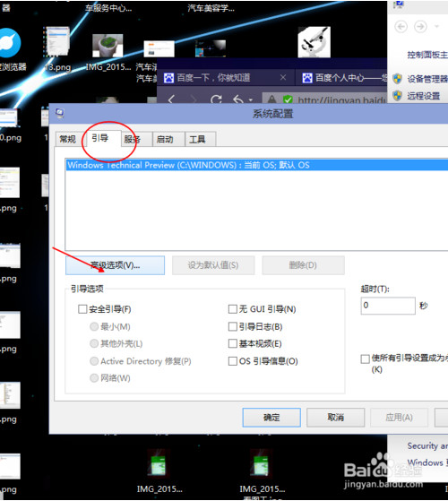Image resolution: width=448 pixels, height=501 pixels.
Task: Expand control panel recent locations dropdown
Action: tap(437, 26)
